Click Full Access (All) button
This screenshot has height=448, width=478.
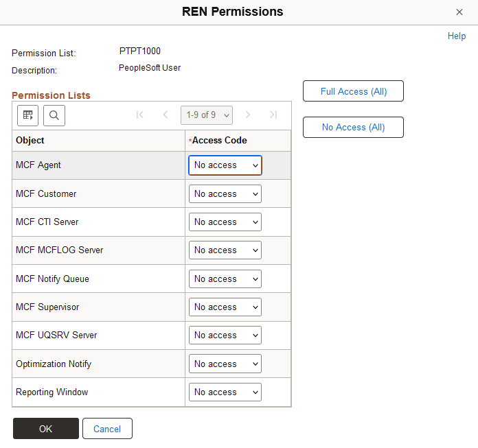coord(353,91)
